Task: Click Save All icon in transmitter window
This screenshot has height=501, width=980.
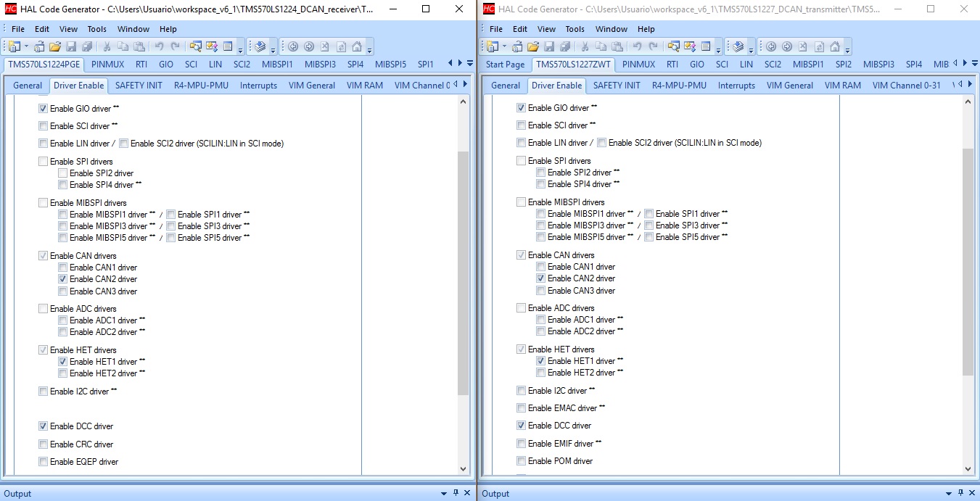Action: click(565, 46)
